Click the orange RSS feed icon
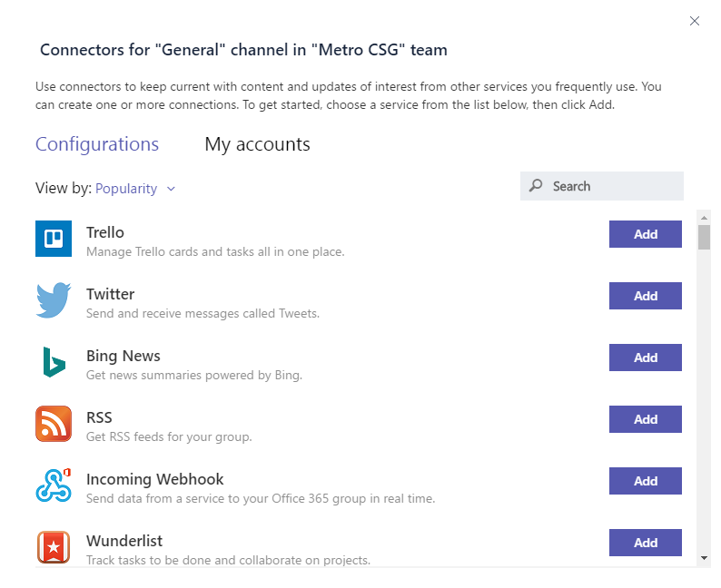 pyautogui.click(x=54, y=424)
